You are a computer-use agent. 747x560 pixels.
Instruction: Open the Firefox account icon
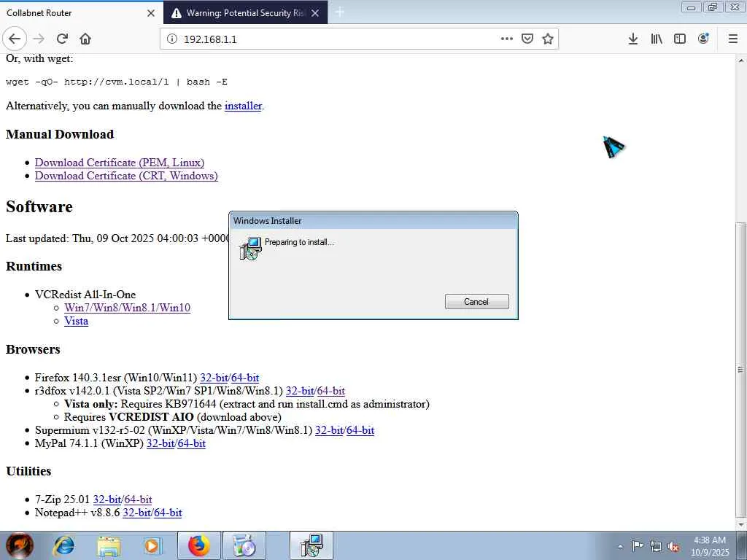tap(703, 39)
